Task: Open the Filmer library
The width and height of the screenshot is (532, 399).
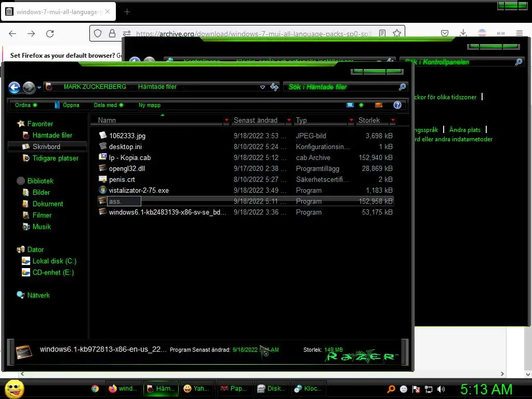Action: (37, 215)
